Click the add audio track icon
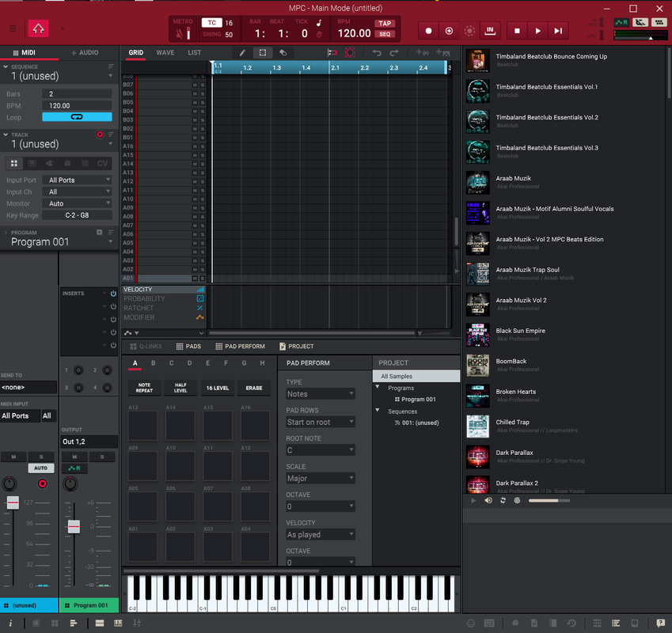The height and width of the screenshot is (633, 672). (x=423, y=53)
